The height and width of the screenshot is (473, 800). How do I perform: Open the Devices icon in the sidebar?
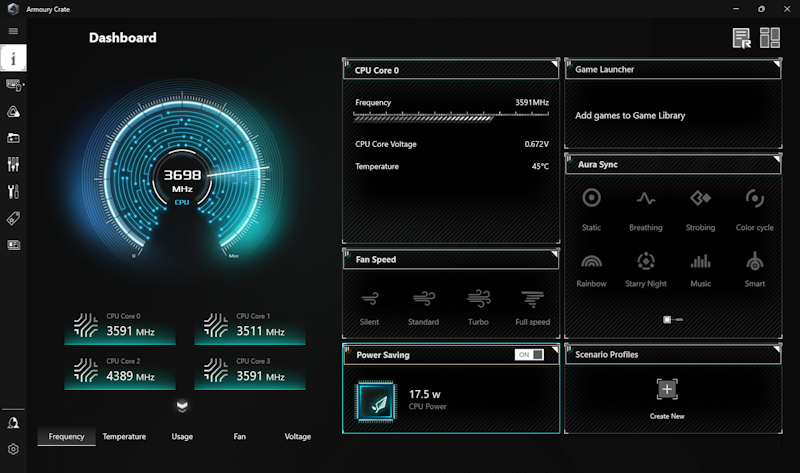(x=14, y=85)
